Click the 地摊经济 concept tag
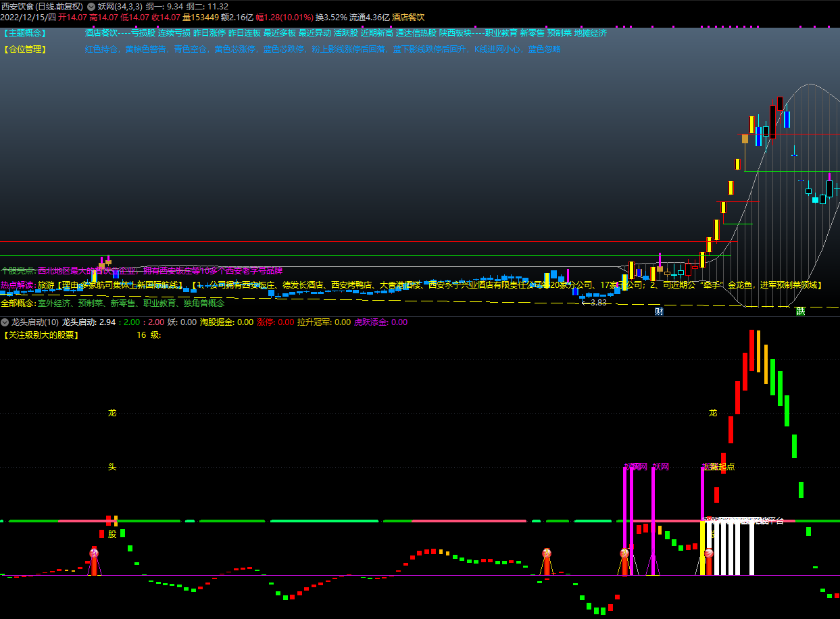The width and height of the screenshot is (840, 619). 591,32
